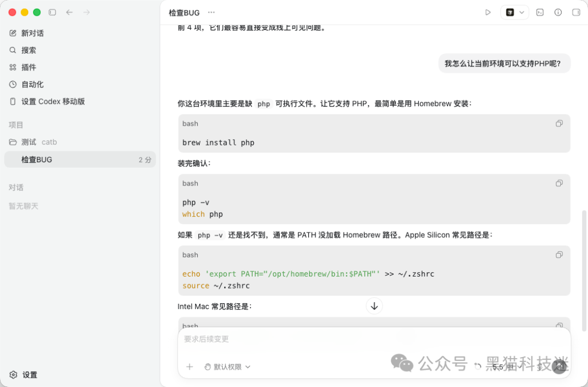
Task: Add attachment with the plus icon
Action: pos(190,367)
